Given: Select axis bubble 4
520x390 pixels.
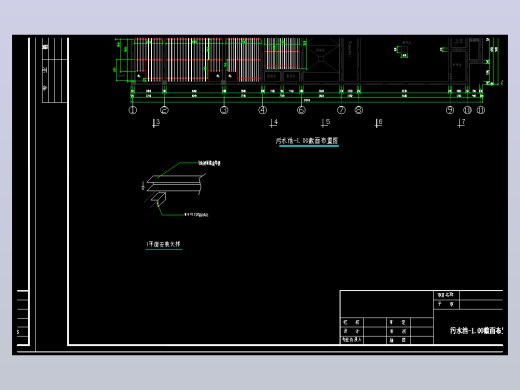Looking at the screenshot, I should pyautogui.click(x=263, y=110).
